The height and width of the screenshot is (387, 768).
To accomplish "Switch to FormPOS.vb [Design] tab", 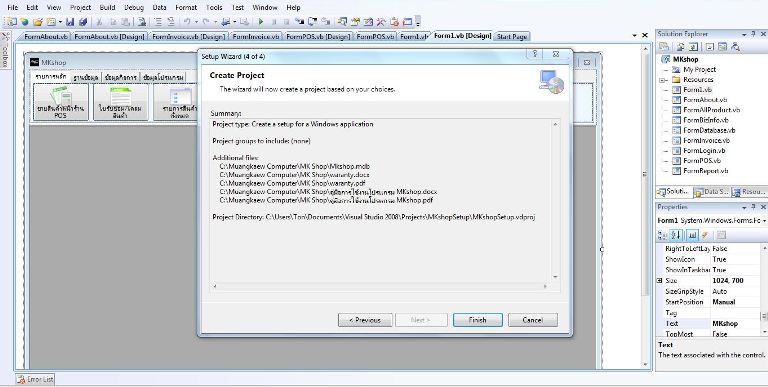I will pos(318,37).
